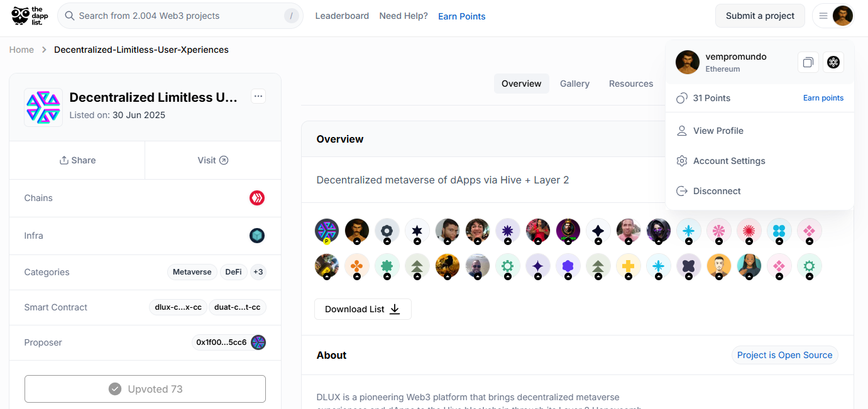Open Earn Points in the top navigation
The image size is (868, 409).
click(462, 16)
